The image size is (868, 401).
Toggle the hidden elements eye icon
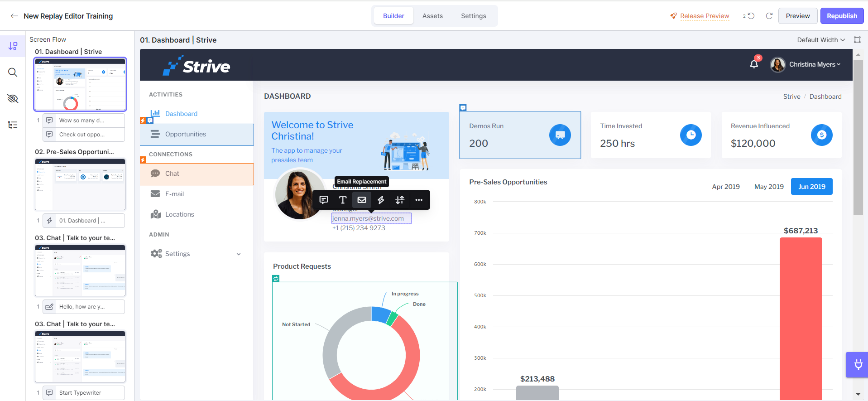click(13, 99)
